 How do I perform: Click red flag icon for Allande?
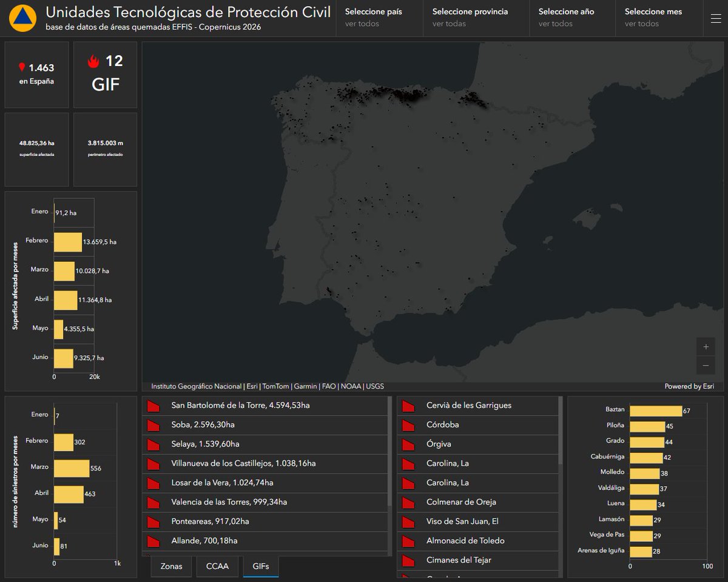[x=153, y=541]
